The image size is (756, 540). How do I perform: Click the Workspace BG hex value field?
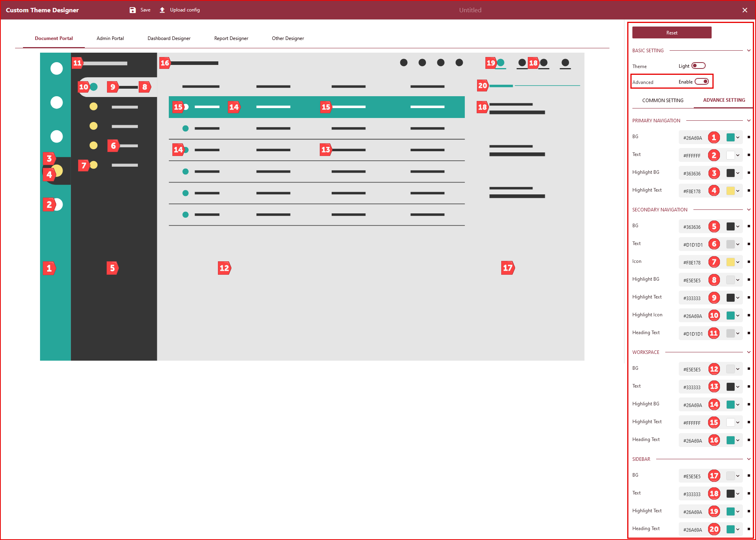[x=692, y=369]
